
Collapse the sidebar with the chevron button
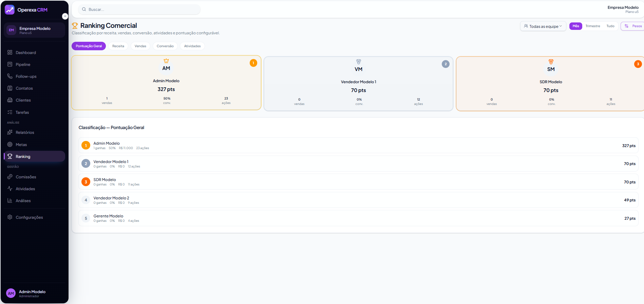click(x=65, y=16)
